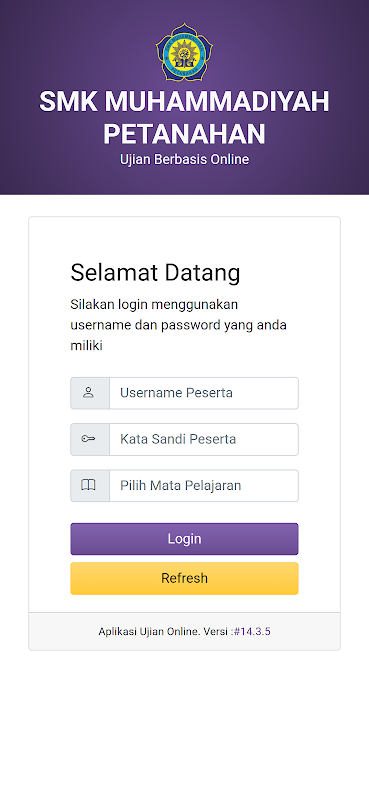Click the word "username" in instructions

pos(97,326)
